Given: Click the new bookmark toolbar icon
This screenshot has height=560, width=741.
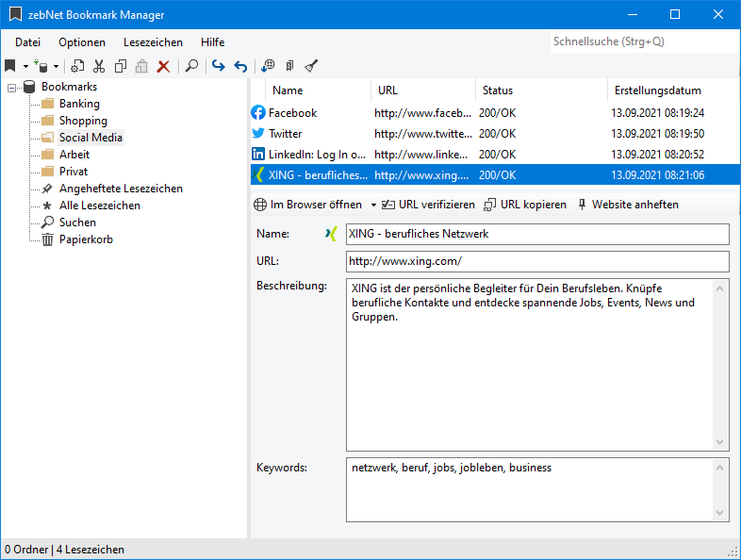Looking at the screenshot, I should [x=10, y=66].
